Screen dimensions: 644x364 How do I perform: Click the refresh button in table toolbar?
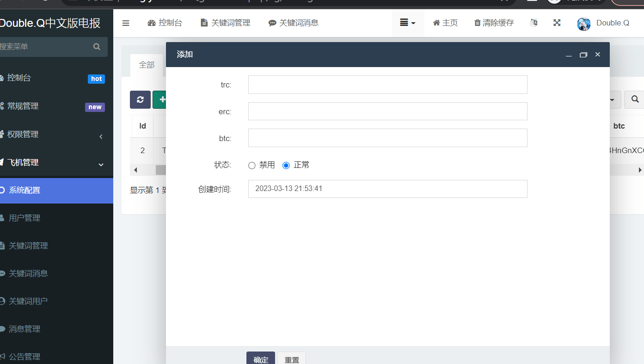click(x=140, y=99)
